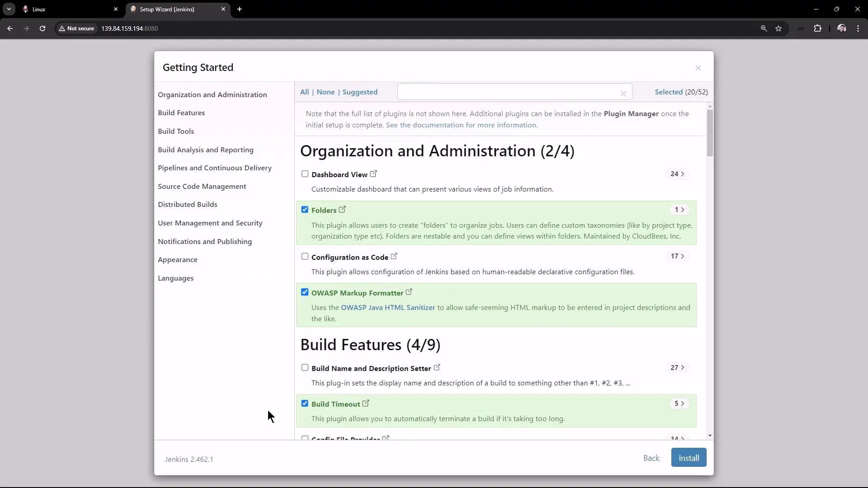Open the browser extensions puzzle icon
The image size is (868, 488).
818,28
